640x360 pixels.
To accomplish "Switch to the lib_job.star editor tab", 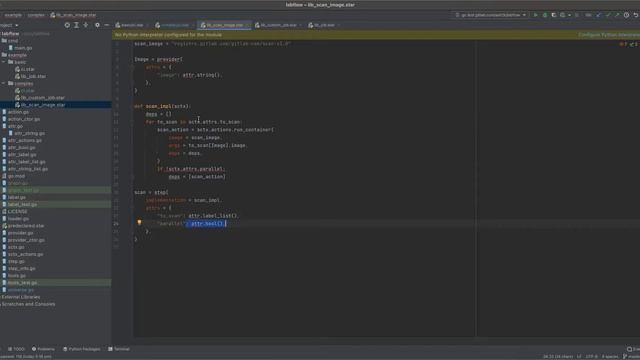I will point(324,25).
